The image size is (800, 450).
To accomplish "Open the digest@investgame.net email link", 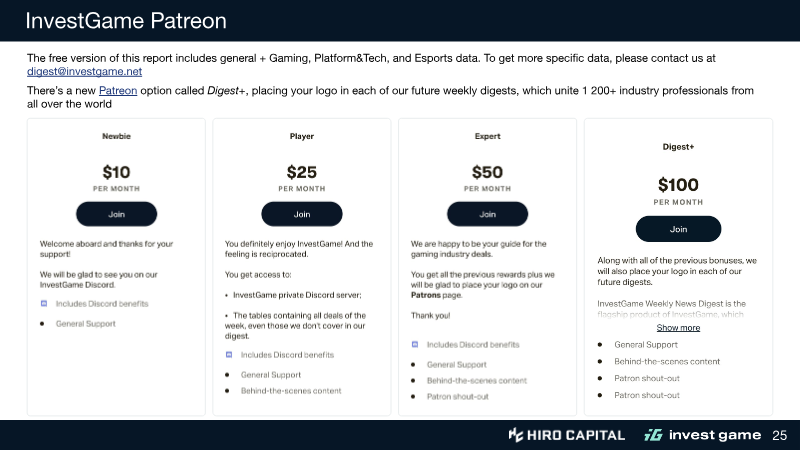I will pos(84,72).
